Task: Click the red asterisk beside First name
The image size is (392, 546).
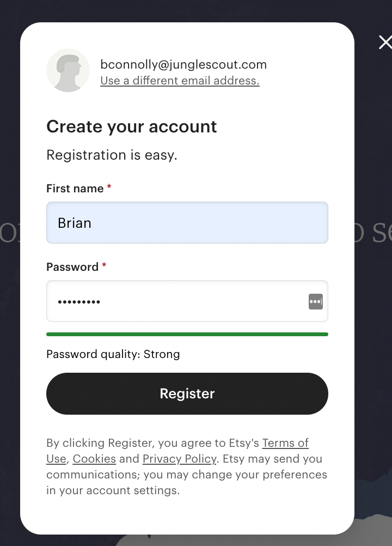Action: coord(109,187)
